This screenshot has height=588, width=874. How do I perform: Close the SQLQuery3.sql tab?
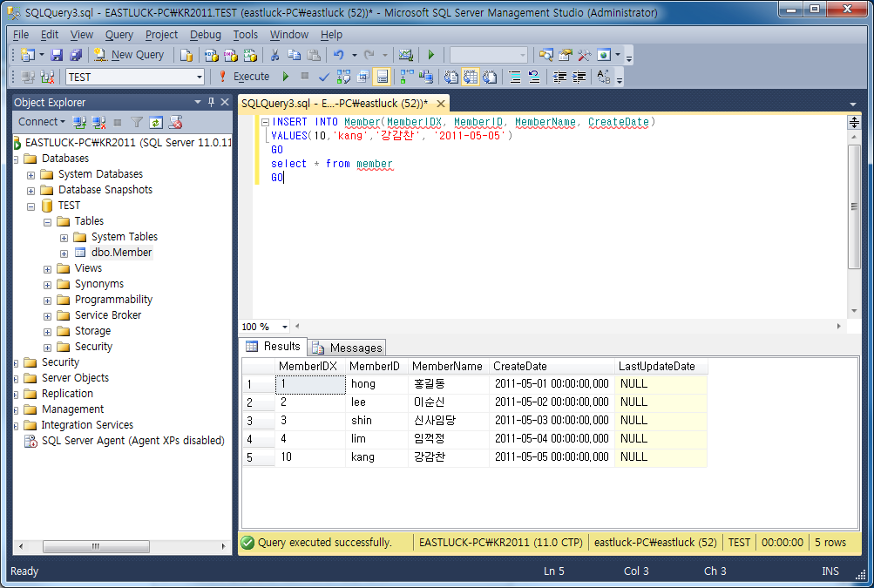tap(441, 103)
